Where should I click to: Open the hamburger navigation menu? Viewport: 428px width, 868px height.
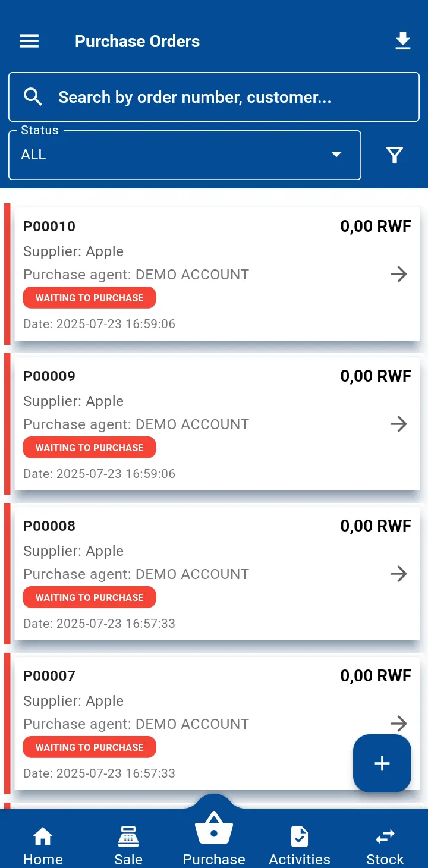pos(29,41)
